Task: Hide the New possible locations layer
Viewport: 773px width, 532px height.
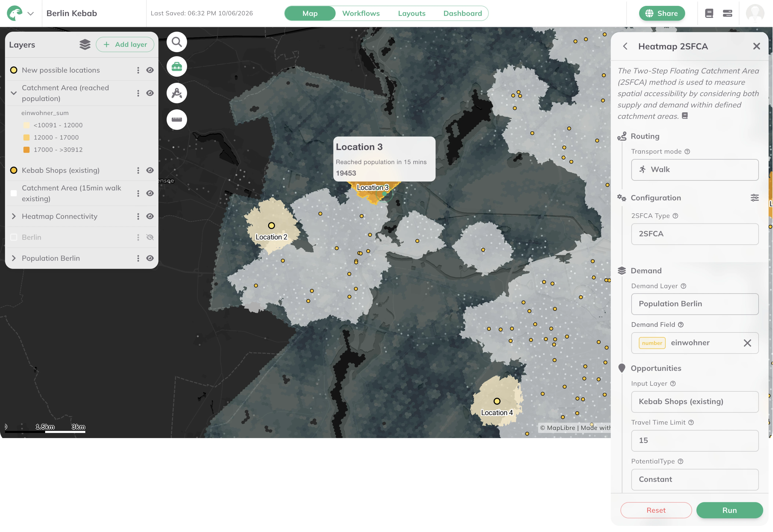Action: (150, 70)
